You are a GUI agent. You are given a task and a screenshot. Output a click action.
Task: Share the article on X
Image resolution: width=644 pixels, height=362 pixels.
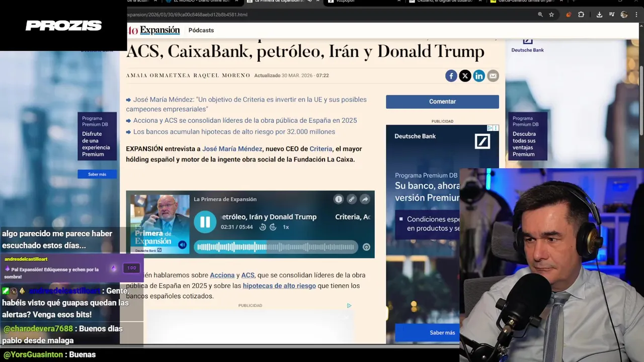(465, 76)
